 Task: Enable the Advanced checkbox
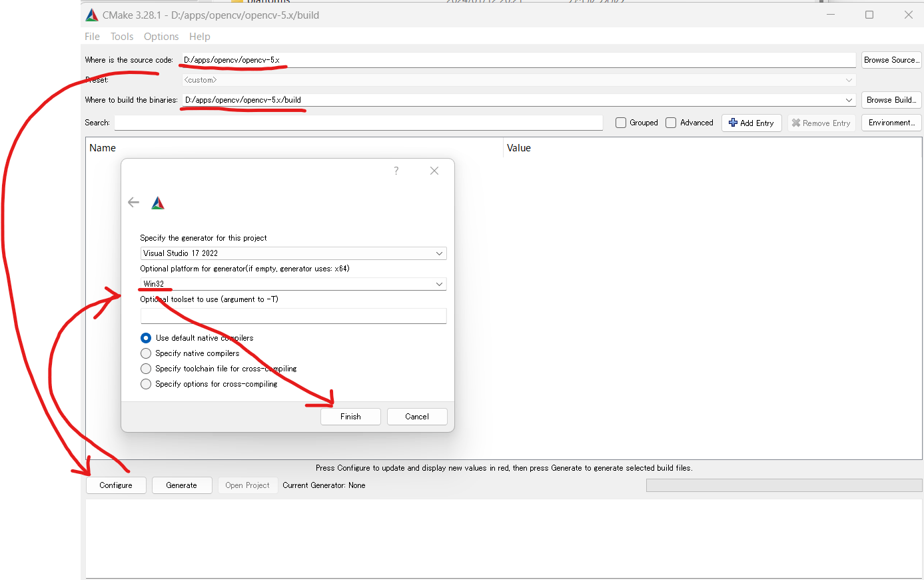pos(671,123)
